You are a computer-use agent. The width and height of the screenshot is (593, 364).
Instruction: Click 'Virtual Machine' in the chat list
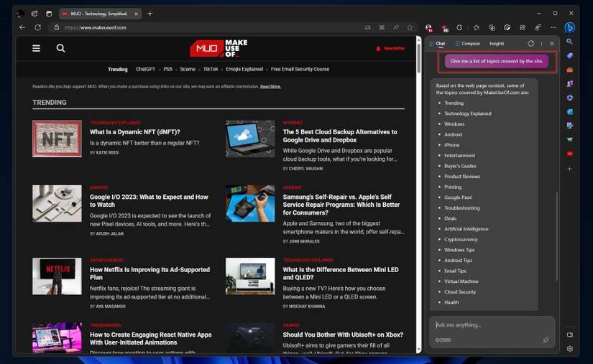[x=461, y=281]
